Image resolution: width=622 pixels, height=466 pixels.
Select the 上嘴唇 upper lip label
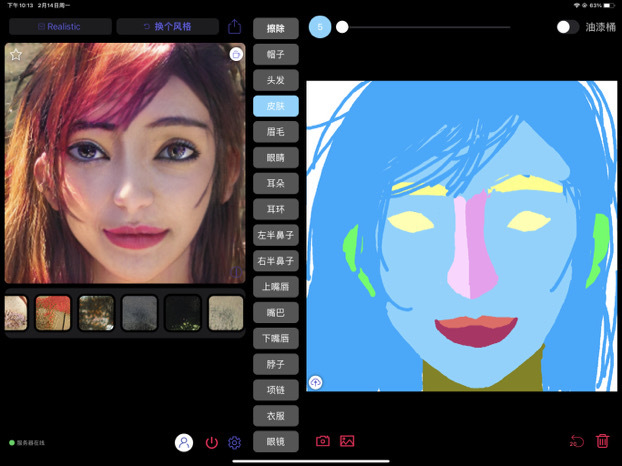click(276, 287)
